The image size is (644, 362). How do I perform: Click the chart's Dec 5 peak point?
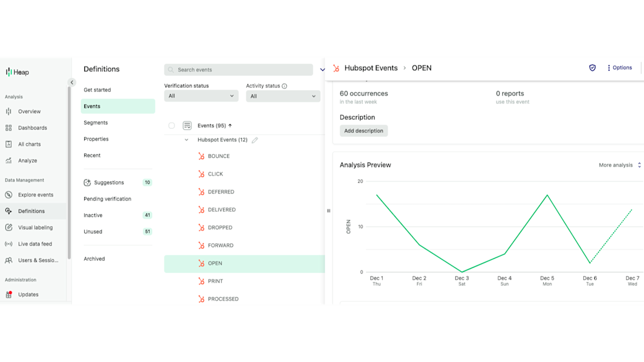click(x=547, y=195)
